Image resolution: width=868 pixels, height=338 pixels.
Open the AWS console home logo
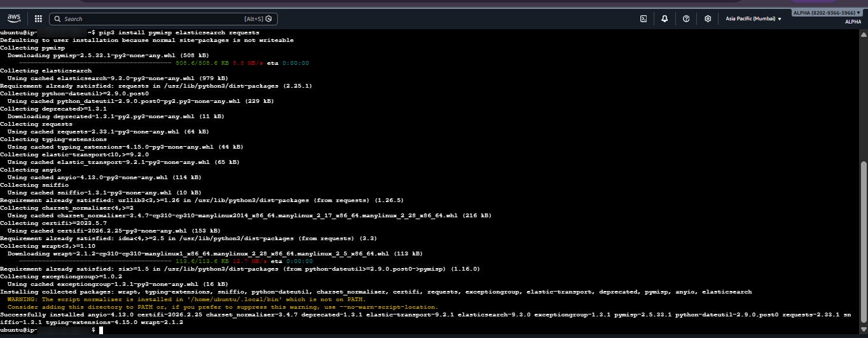pyautogui.click(x=15, y=18)
